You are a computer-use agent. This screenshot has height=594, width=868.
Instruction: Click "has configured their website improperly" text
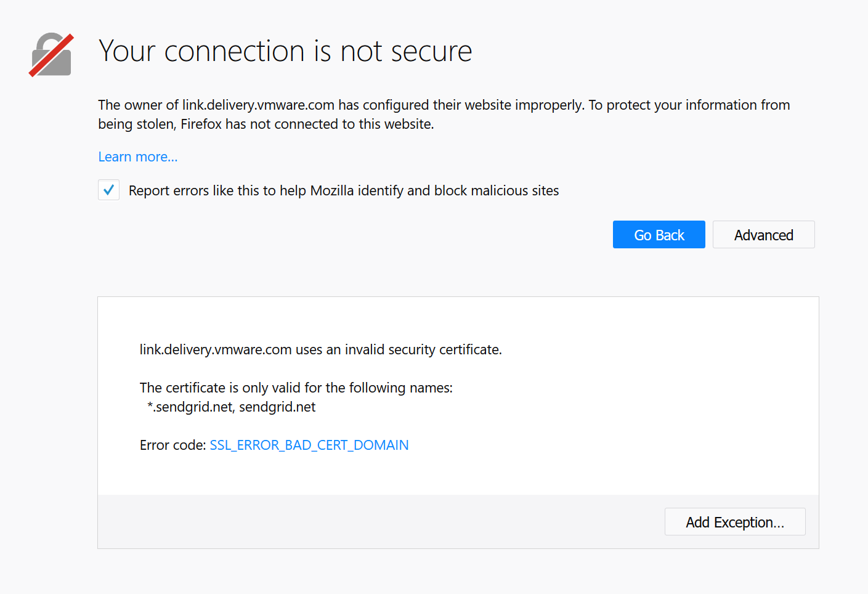(x=461, y=105)
